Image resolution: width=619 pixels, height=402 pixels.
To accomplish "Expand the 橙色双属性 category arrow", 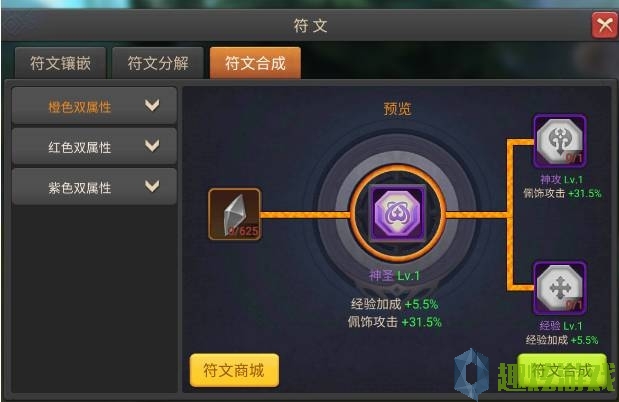I will pyautogui.click(x=152, y=105).
